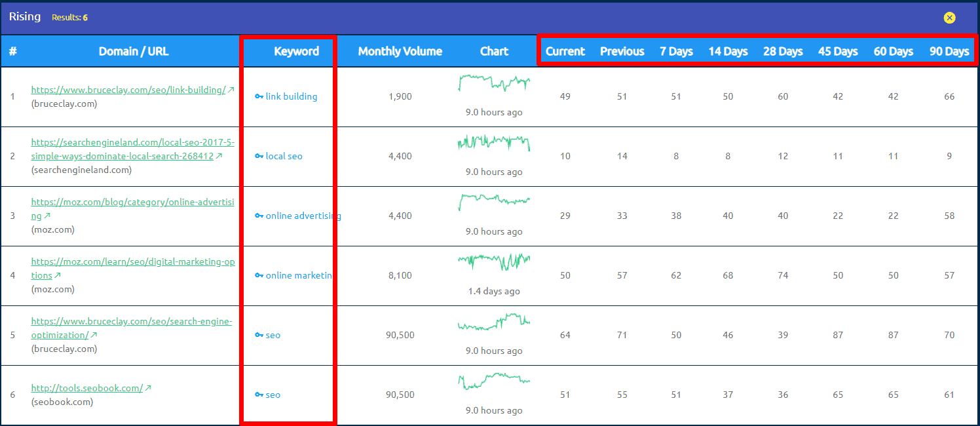
Task: Click the "4,400" volume for local seo
Action: [x=400, y=156]
